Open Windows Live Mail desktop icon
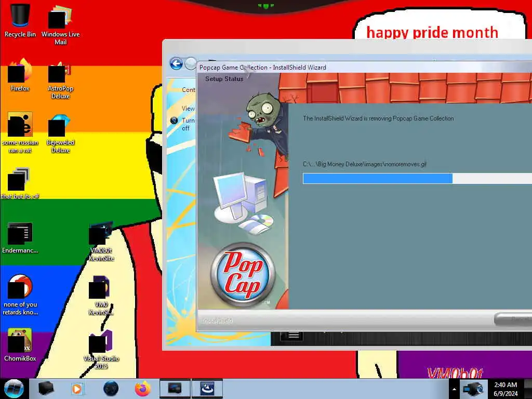The width and height of the screenshot is (532, 399). (x=60, y=24)
